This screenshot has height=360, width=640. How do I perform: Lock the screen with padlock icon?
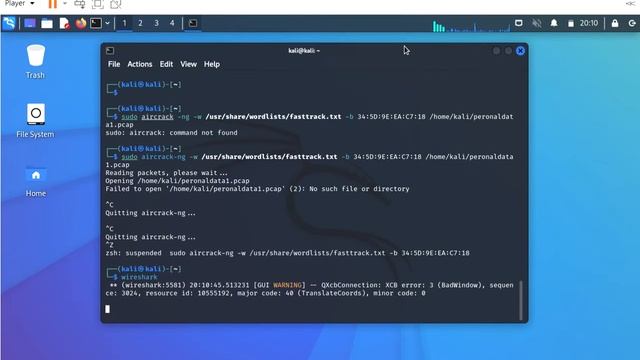tap(615, 23)
